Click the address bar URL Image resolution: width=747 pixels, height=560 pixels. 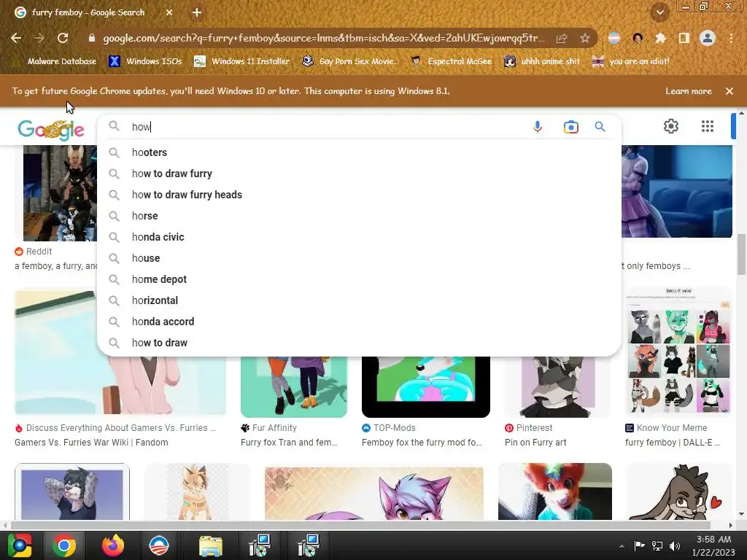point(323,38)
